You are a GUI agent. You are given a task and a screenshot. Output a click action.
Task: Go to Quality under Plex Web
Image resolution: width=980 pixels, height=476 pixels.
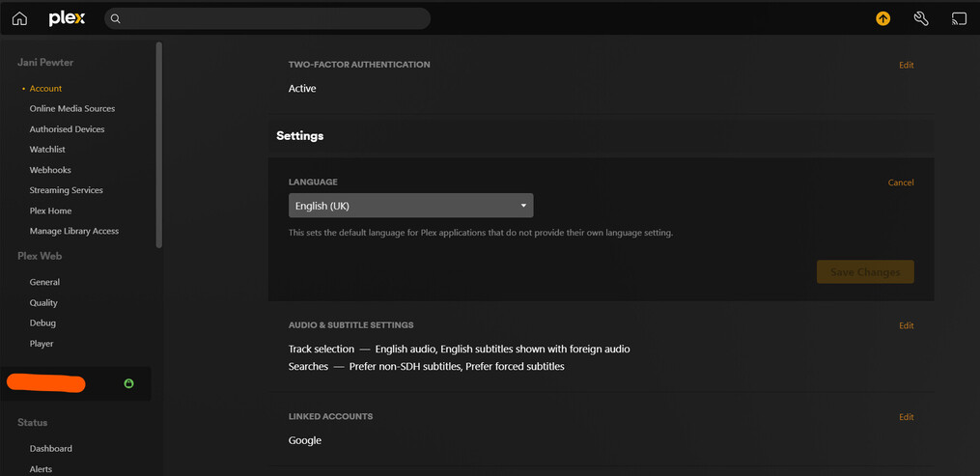(x=43, y=303)
